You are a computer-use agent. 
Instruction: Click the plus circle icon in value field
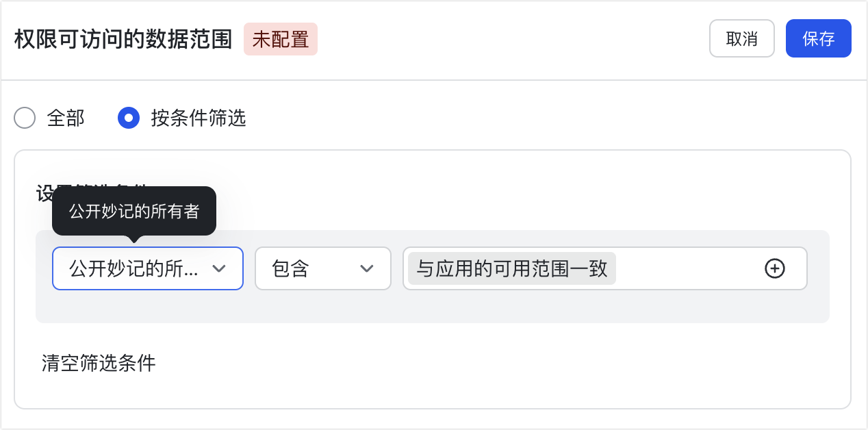pyautogui.click(x=774, y=269)
